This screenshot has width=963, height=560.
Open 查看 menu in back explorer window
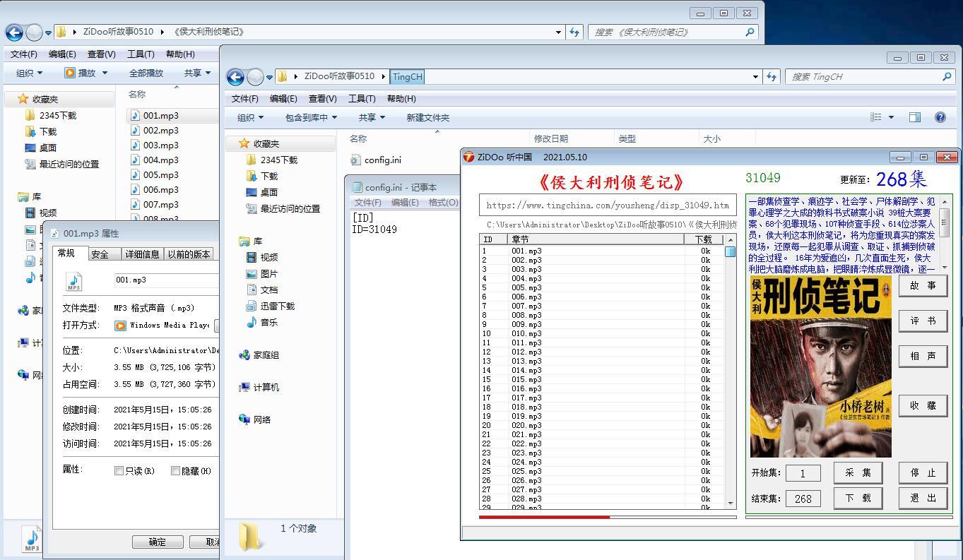[x=101, y=54]
